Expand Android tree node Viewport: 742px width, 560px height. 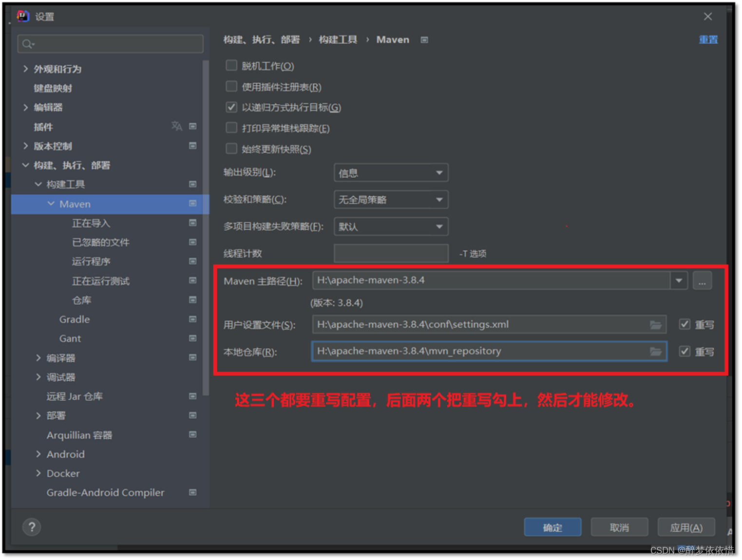[38, 454]
